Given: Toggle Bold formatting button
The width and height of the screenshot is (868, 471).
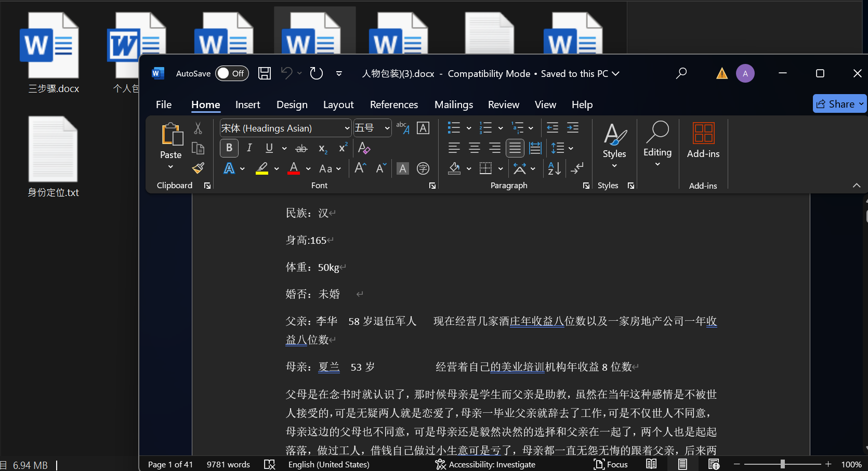Looking at the screenshot, I should 229,148.
